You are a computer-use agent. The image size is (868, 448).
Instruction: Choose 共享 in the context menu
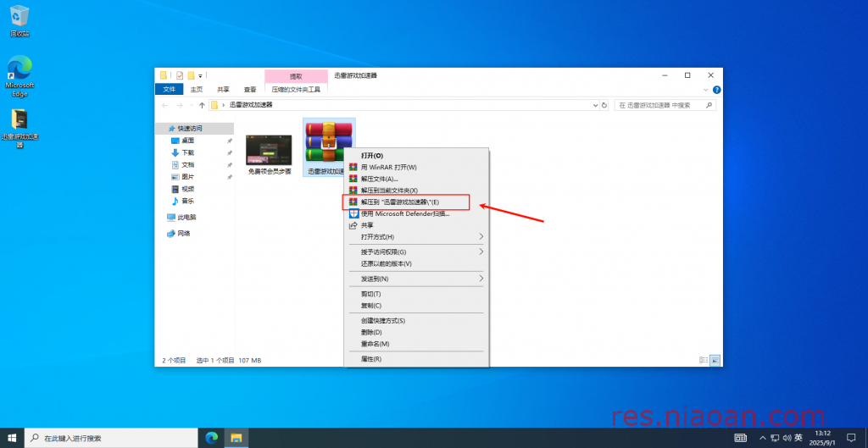click(x=416, y=225)
